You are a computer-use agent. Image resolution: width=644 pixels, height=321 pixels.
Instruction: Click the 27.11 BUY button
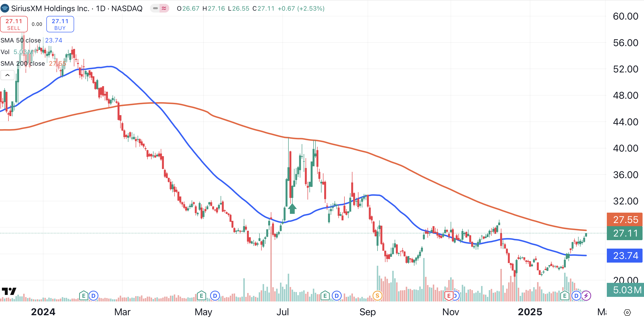click(60, 24)
